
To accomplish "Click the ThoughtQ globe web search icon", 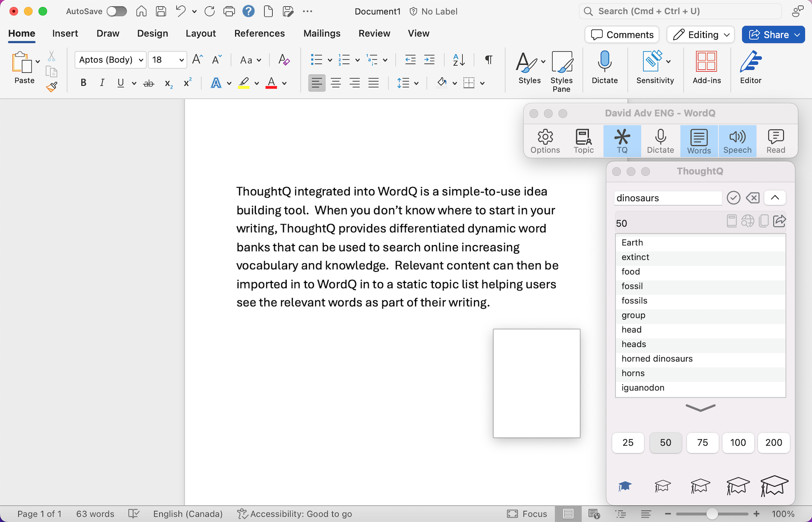I will [748, 221].
